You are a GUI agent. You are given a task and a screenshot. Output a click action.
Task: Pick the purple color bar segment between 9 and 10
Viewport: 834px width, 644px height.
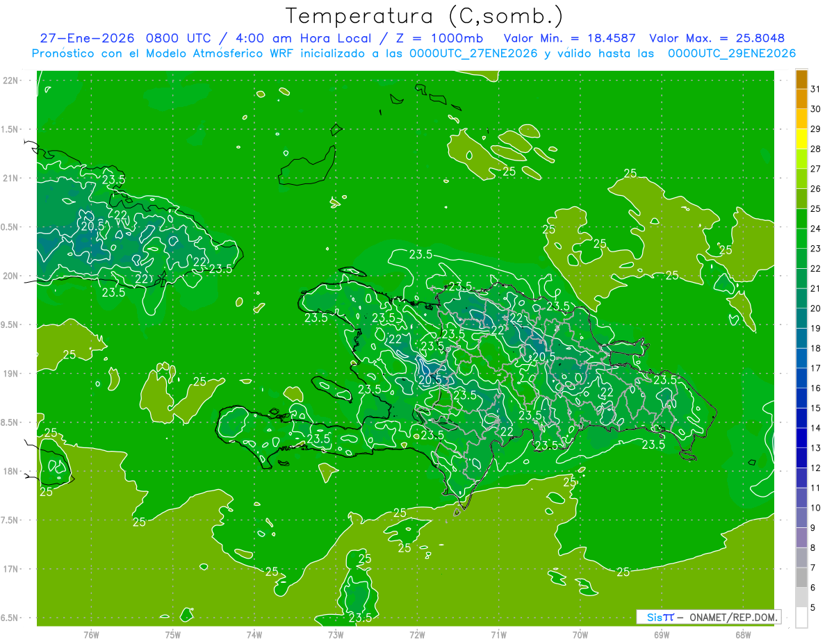click(801, 518)
